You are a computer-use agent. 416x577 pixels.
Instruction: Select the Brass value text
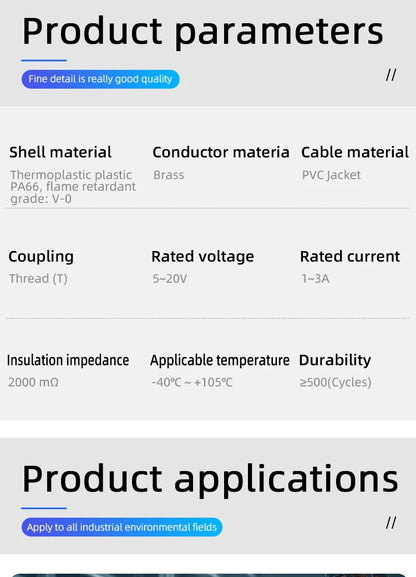[169, 175]
